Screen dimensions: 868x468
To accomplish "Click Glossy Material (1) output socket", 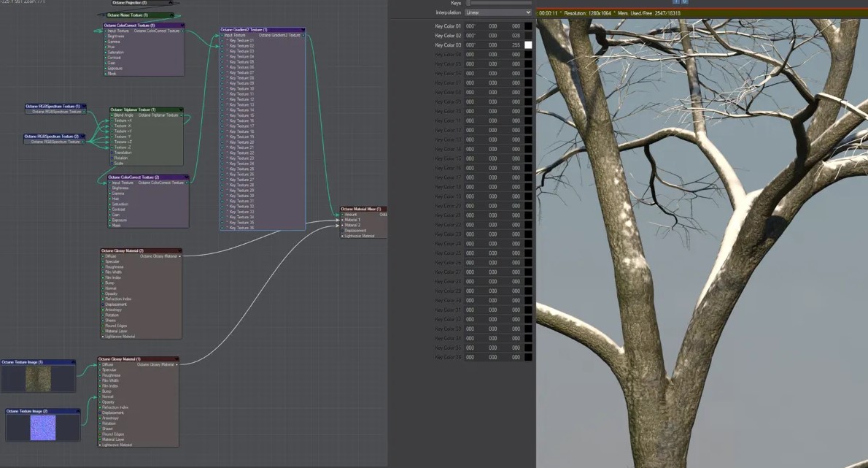I will pos(177,364).
